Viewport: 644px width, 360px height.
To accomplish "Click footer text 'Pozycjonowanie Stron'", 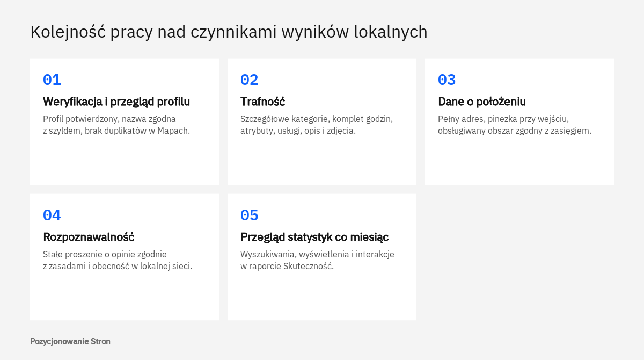I will pyautogui.click(x=70, y=341).
